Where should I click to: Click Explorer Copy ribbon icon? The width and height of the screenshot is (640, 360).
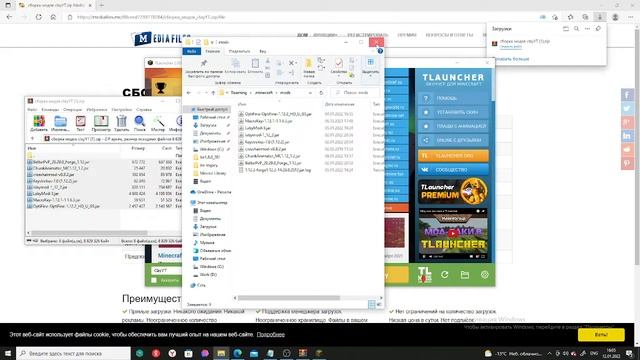tap(236, 63)
